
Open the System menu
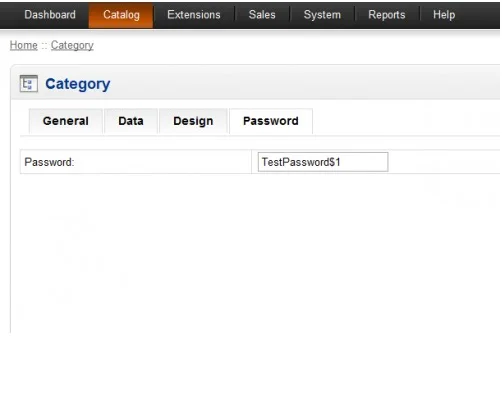(x=322, y=15)
